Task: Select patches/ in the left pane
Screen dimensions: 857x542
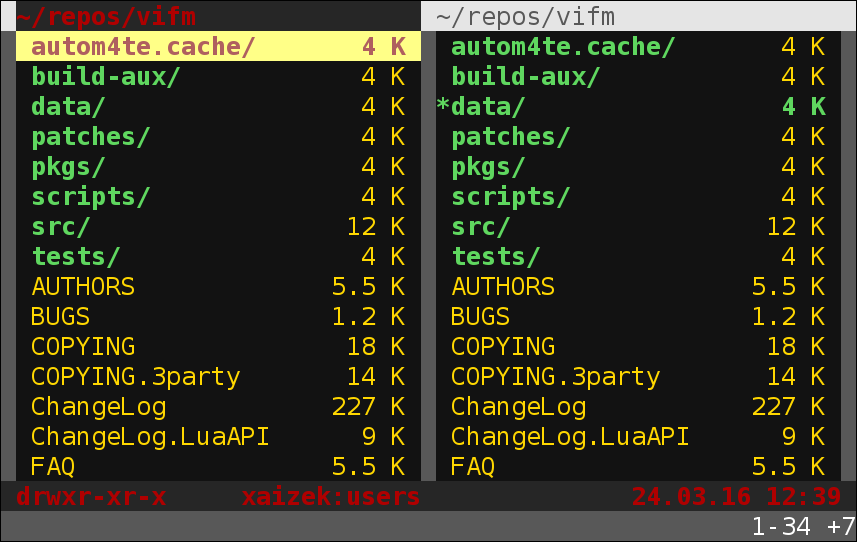Action: tap(219, 137)
